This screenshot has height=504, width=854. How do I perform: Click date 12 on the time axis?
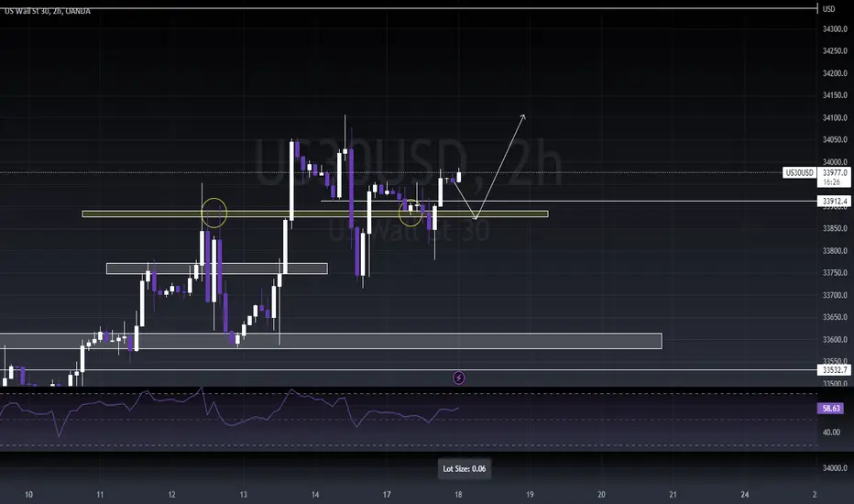171,495
